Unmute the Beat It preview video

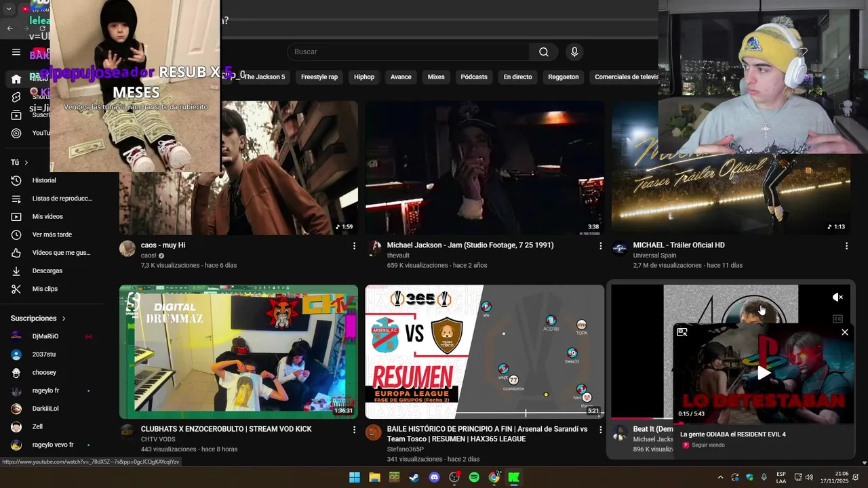[x=837, y=297]
